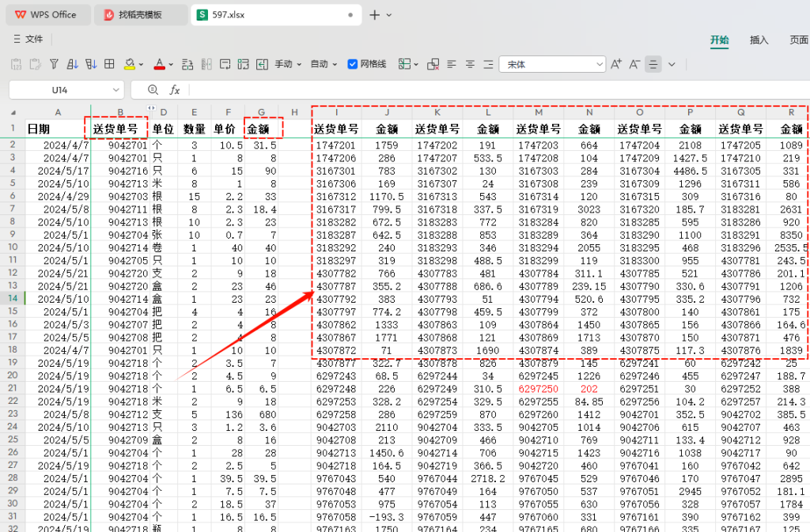Open the font color dropdown arrow

[171, 65]
